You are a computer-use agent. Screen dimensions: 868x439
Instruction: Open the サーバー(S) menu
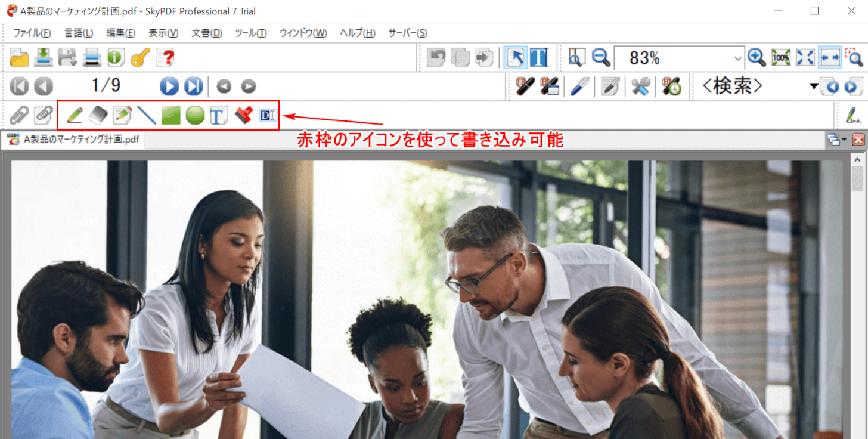407,33
